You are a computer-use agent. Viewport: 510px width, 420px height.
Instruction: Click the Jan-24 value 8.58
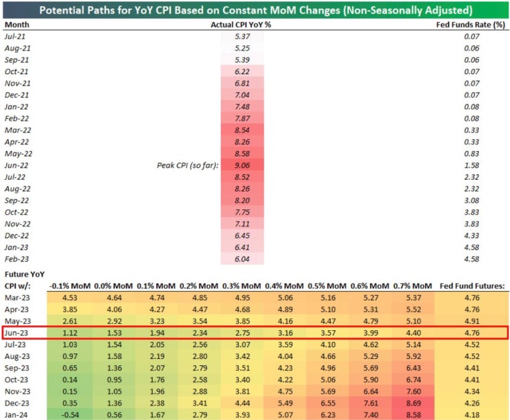(413, 415)
